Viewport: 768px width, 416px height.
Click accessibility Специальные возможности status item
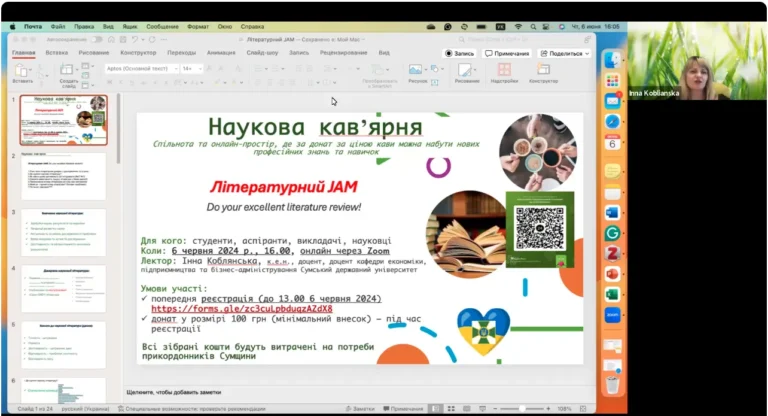pyautogui.click(x=192, y=408)
